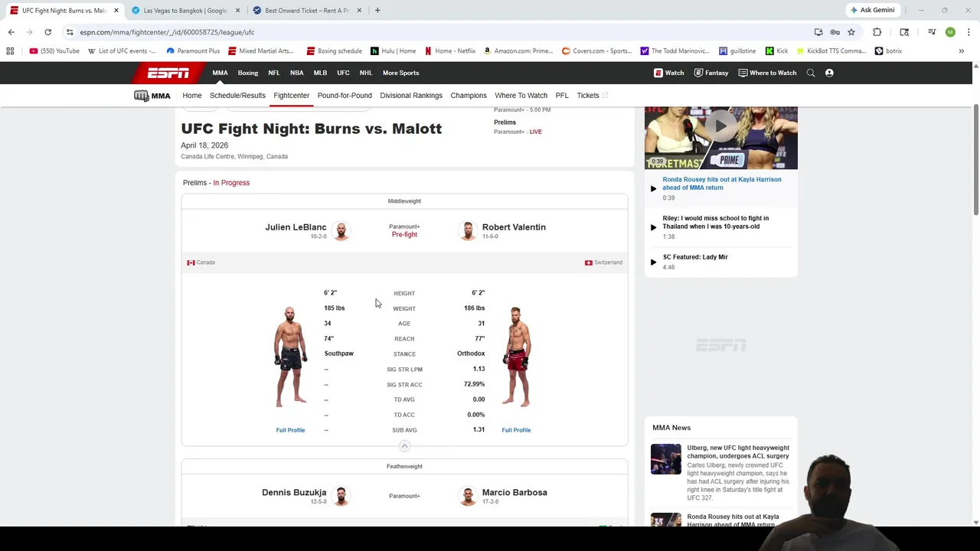Bookmark this page with star icon

point(851,32)
